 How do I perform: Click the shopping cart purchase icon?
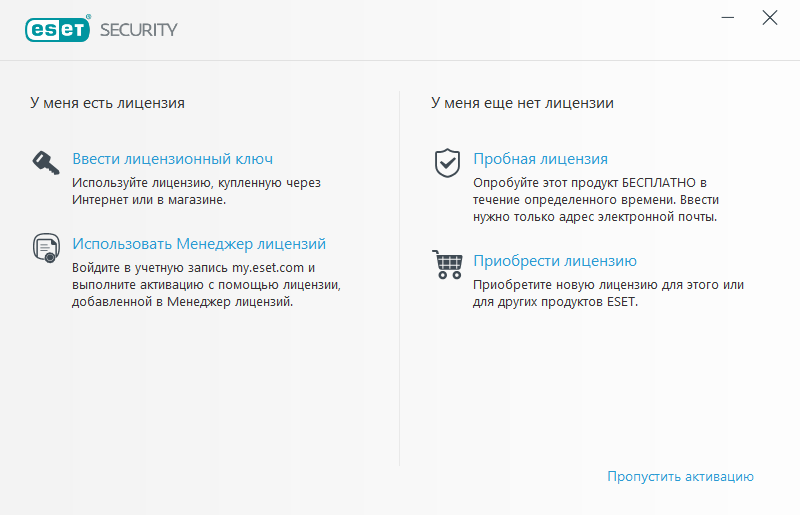click(x=446, y=265)
